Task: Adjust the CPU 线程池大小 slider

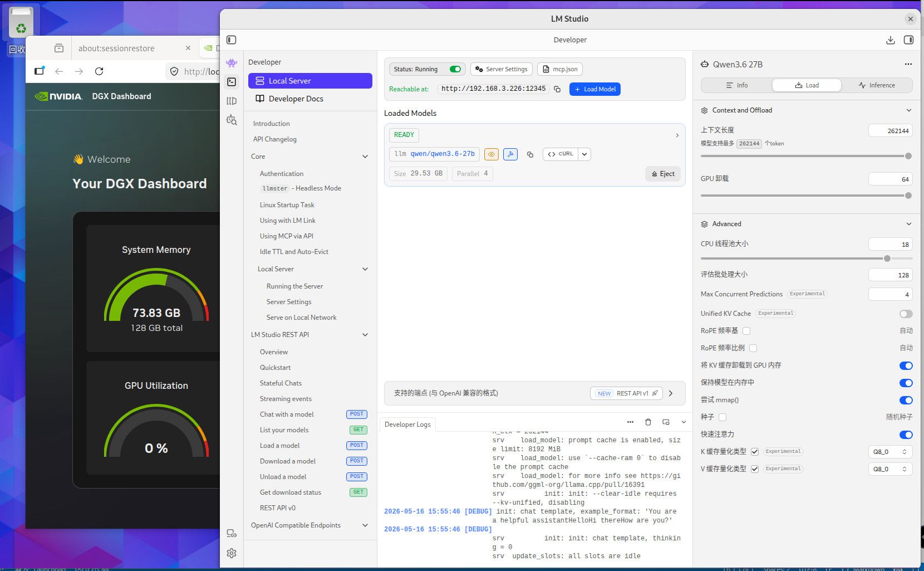Action: 806,258
